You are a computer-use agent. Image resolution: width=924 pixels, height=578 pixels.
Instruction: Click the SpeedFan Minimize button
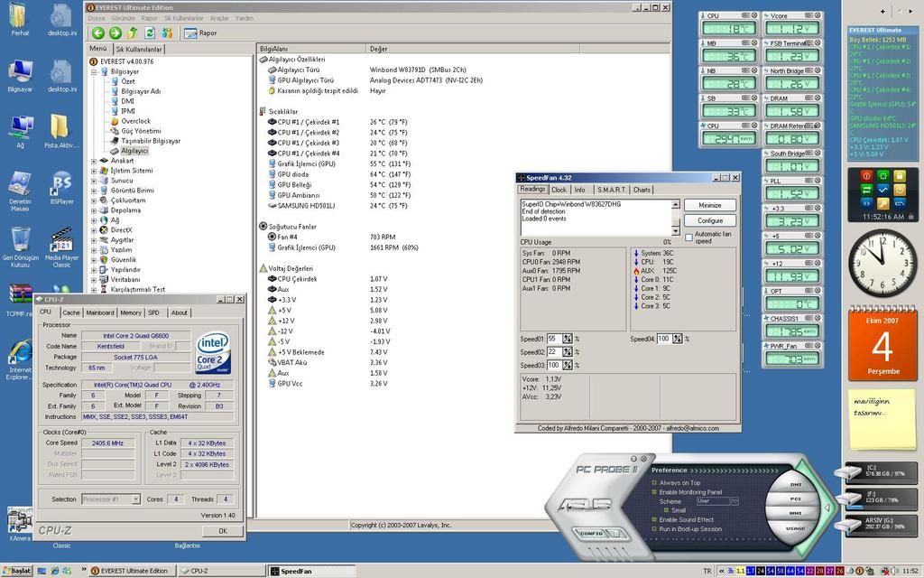pos(709,205)
